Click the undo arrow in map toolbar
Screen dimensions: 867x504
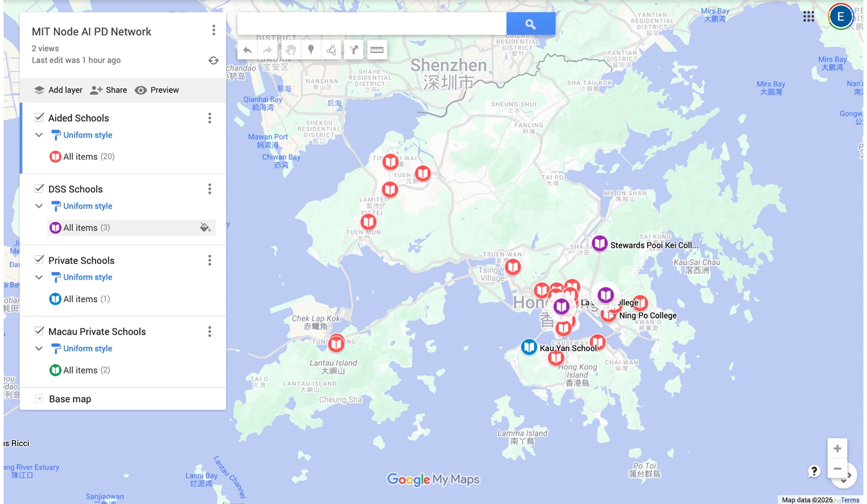pyautogui.click(x=247, y=50)
